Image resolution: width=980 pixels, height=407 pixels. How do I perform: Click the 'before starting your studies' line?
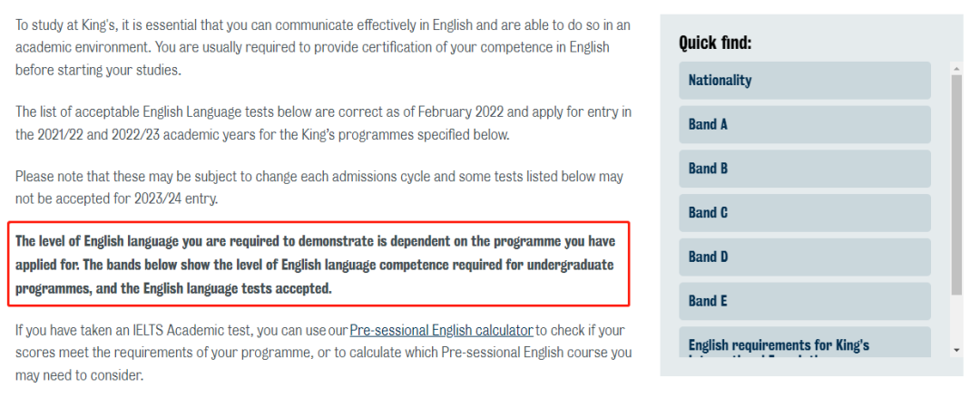[98, 70]
